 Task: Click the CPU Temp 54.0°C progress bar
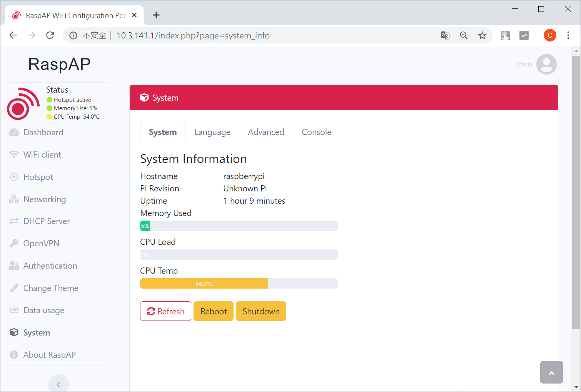[x=239, y=283]
